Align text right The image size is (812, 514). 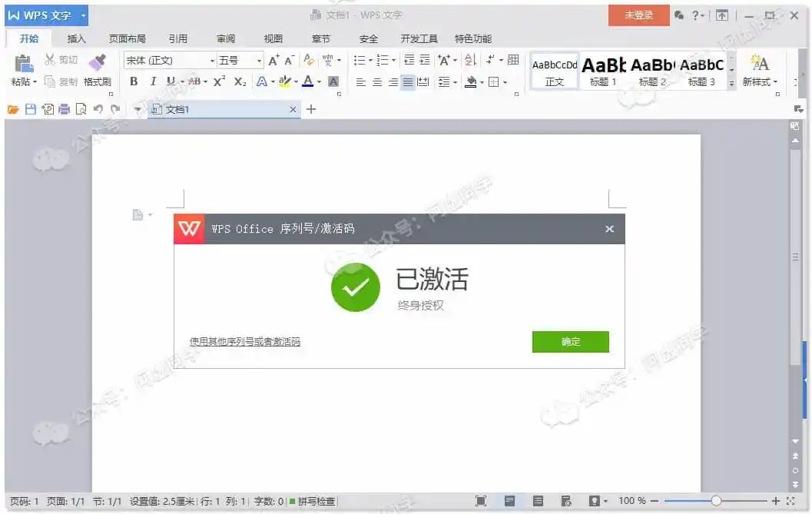tap(393, 82)
